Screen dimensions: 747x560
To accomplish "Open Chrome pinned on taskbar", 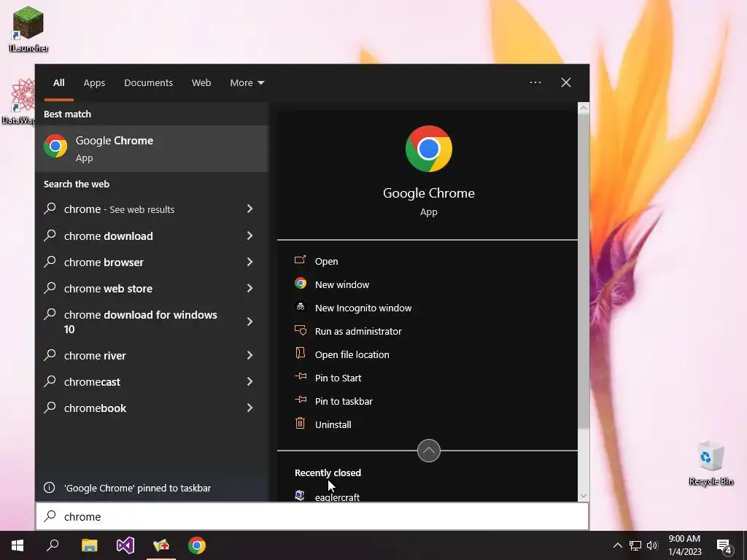I will [x=197, y=545].
